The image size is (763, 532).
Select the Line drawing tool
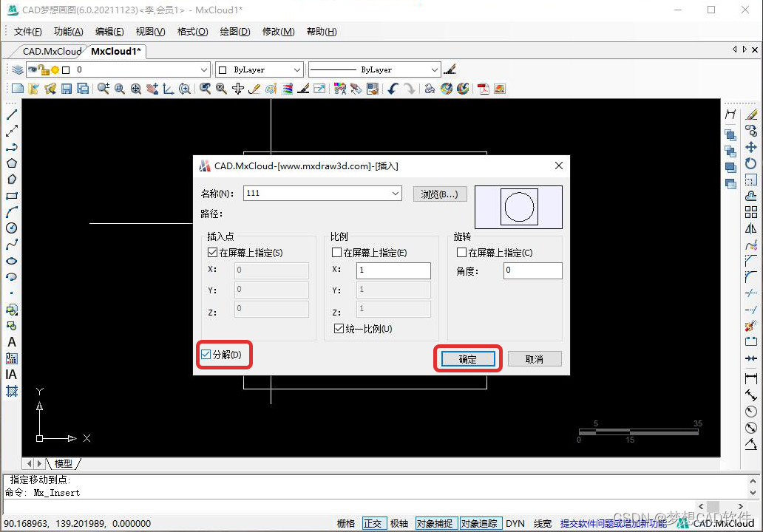click(12, 115)
